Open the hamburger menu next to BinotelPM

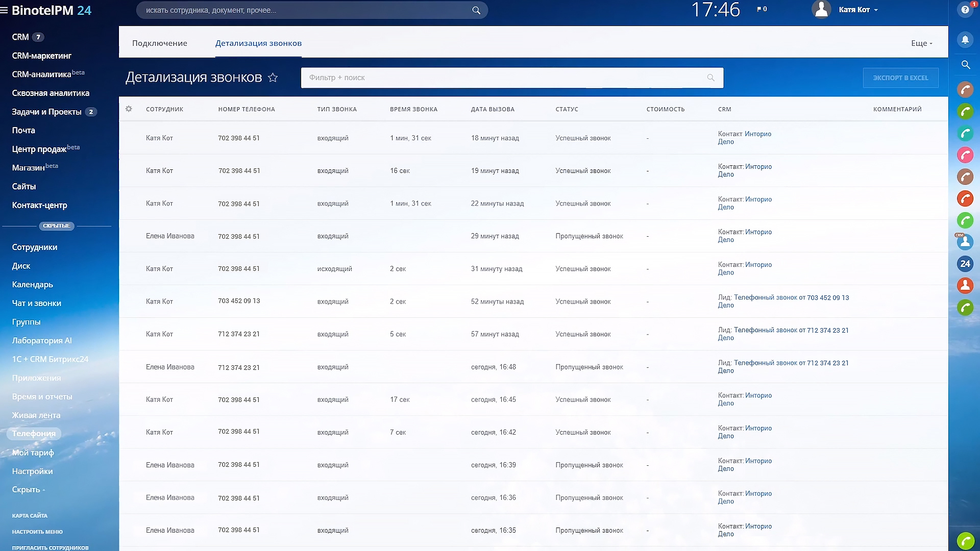click(x=5, y=10)
